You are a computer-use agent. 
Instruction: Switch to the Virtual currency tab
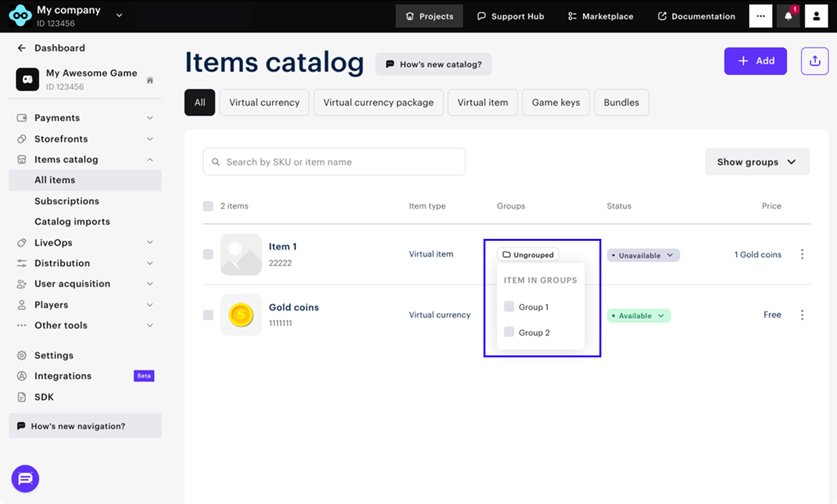coord(264,102)
